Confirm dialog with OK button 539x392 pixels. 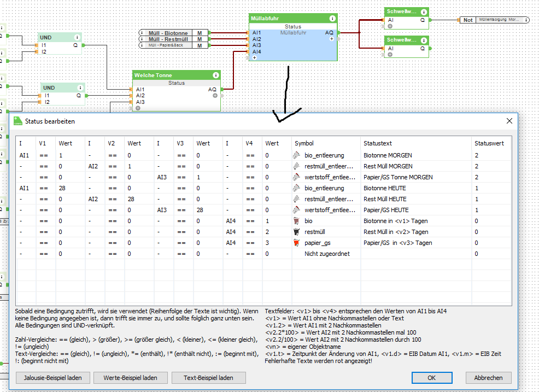point(432,378)
